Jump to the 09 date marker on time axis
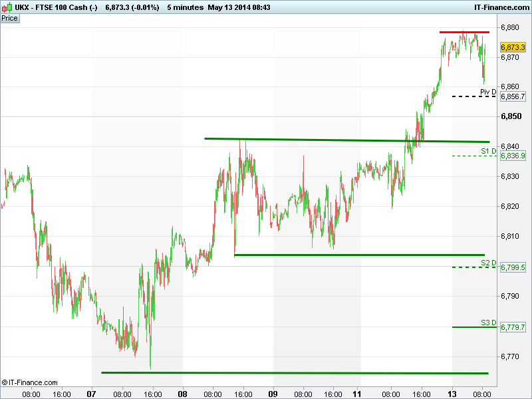532x399 pixels. [273, 394]
